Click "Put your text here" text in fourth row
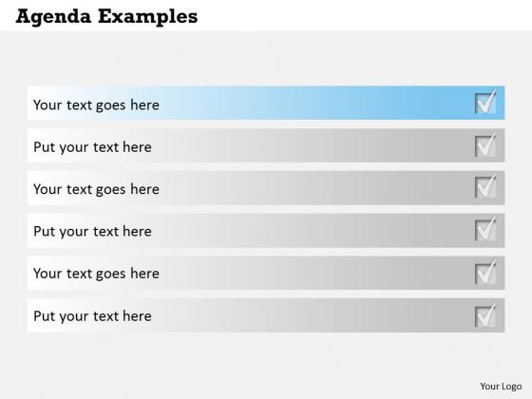 pyautogui.click(x=92, y=232)
